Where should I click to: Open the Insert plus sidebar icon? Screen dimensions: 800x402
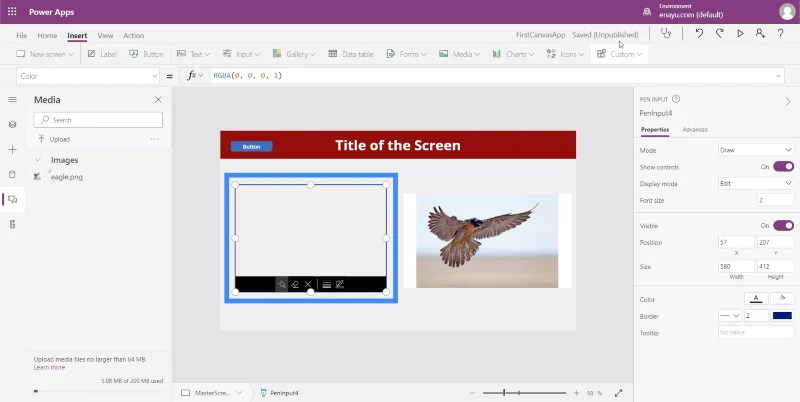pyautogui.click(x=13, y=149)
